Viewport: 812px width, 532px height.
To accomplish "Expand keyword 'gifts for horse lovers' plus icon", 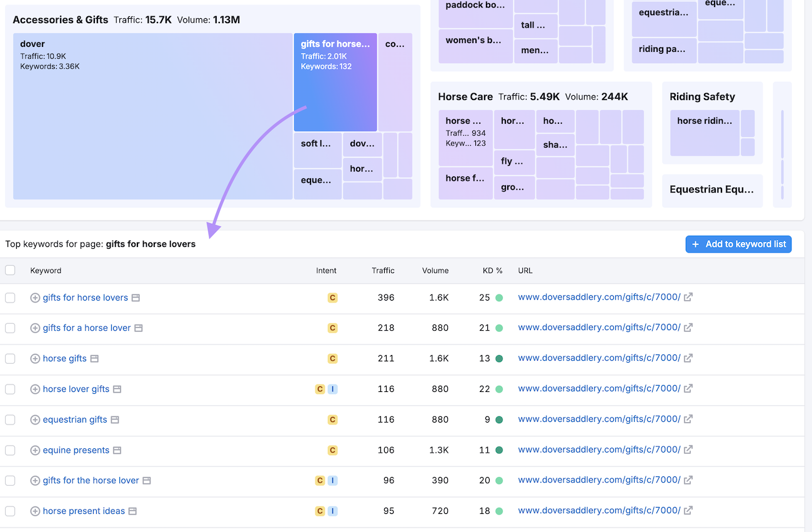I will (35, 298).
